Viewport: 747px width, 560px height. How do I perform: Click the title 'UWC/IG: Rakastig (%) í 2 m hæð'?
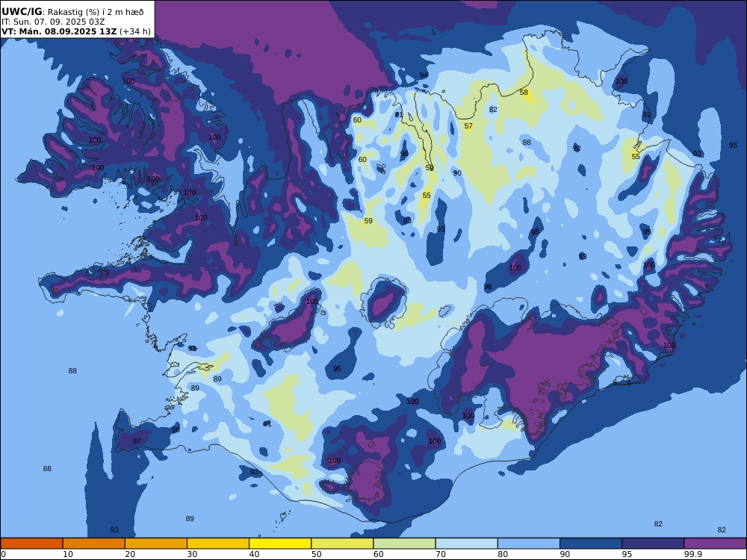72,12
